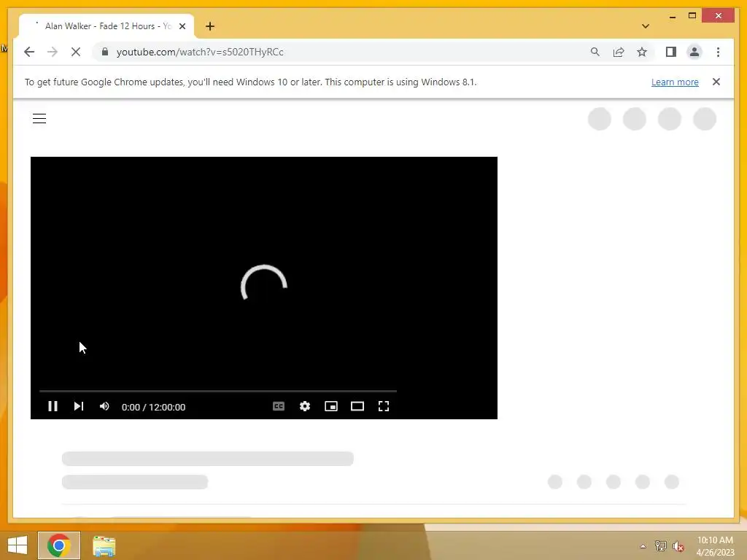This screenshot has height=560, width=747.
Task: Share this page icon
Action: pos(619,52)
